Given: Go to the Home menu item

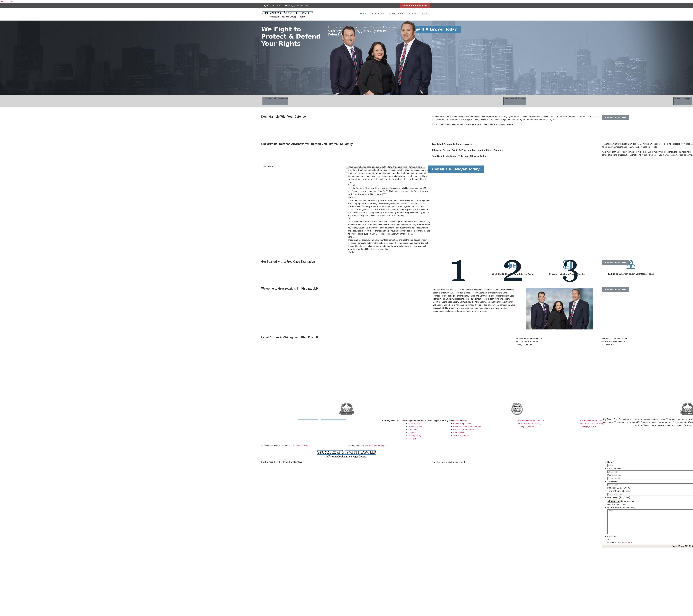Looking at the screenshot, I should click(362, 14).
